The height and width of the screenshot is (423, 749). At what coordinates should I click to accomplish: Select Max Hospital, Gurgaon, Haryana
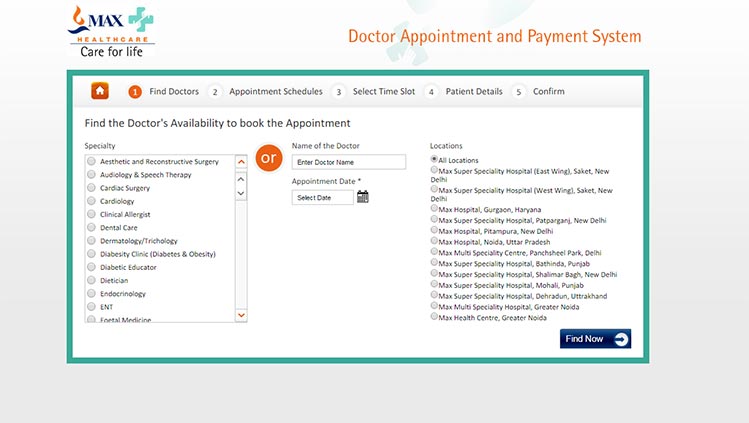[434, 208]
